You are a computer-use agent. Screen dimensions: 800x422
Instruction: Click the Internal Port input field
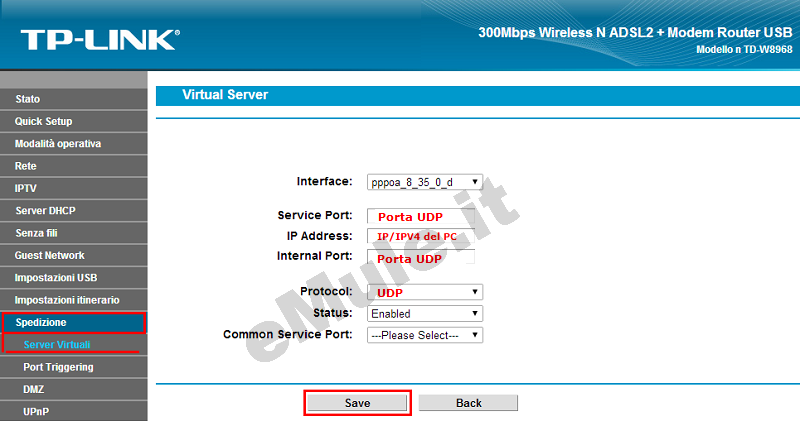421,257
